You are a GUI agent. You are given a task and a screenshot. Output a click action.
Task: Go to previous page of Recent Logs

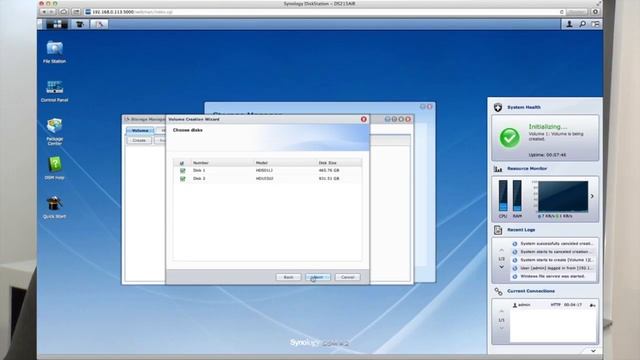pyautogui.click(x=502, y=250)
